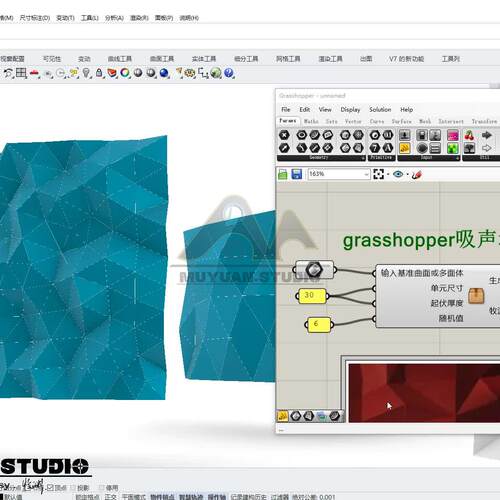The image size is (500, 500).
Task: Click the cluster box icon in component
Action: 476,296
